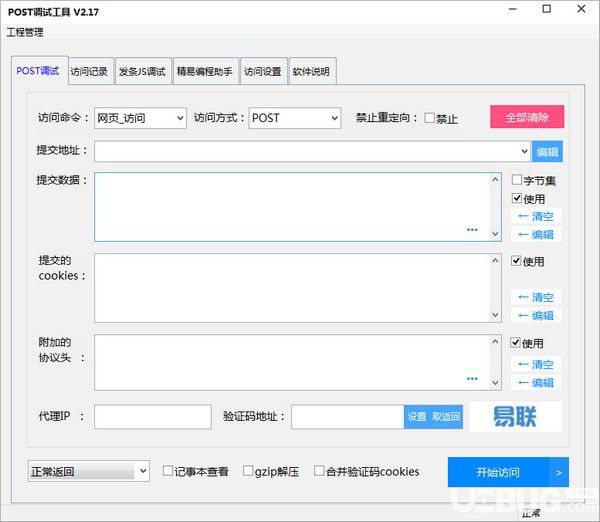Minimize the POST调试工具 window
600x522 pixels.
[x=513, y=9]
